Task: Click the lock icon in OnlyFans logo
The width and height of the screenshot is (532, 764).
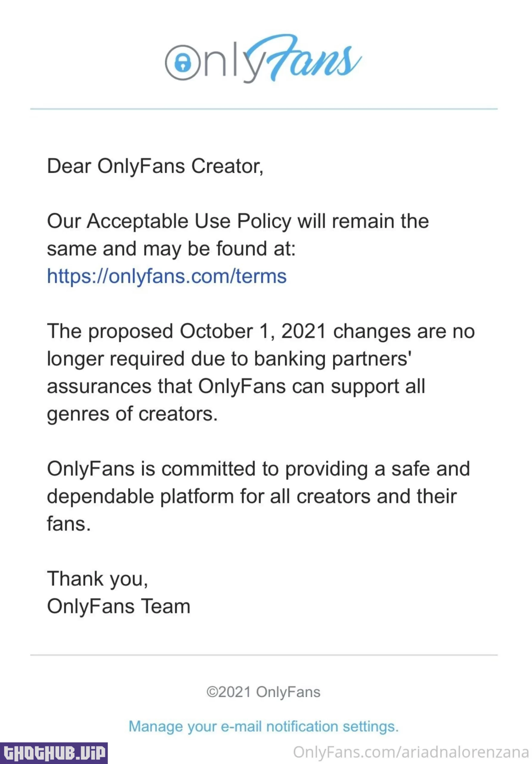Action: coord(183,62)
